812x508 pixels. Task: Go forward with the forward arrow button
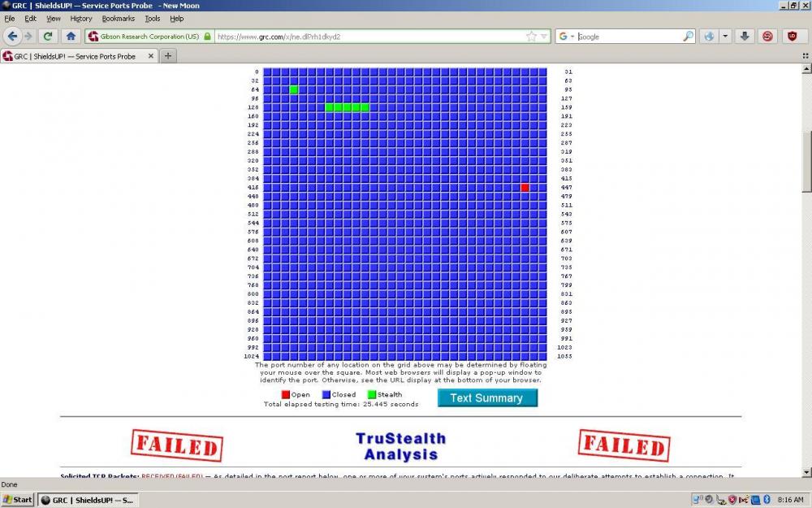click(x=28, y=37)
